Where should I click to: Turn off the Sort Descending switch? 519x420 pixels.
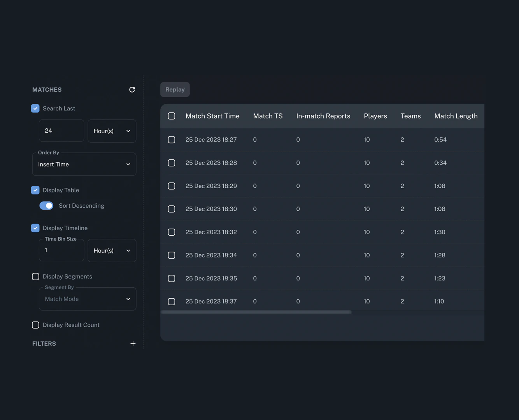[x=46, y=206]
